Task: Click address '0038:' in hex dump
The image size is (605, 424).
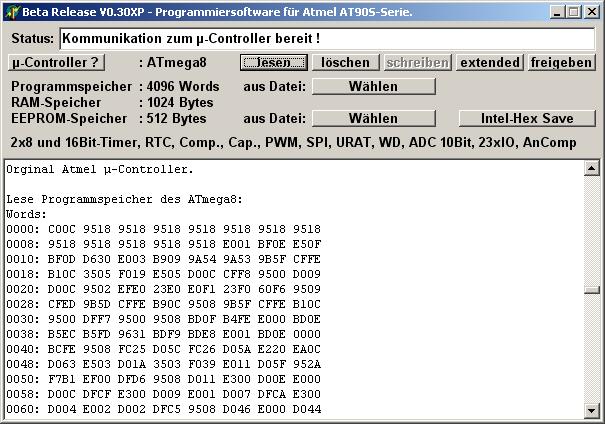Action: [x=23, y=334]
